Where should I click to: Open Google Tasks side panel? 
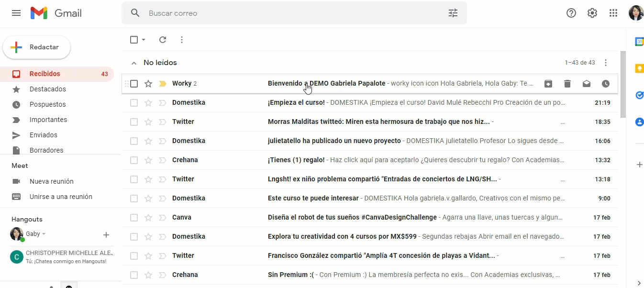click(x=639, y=95)
